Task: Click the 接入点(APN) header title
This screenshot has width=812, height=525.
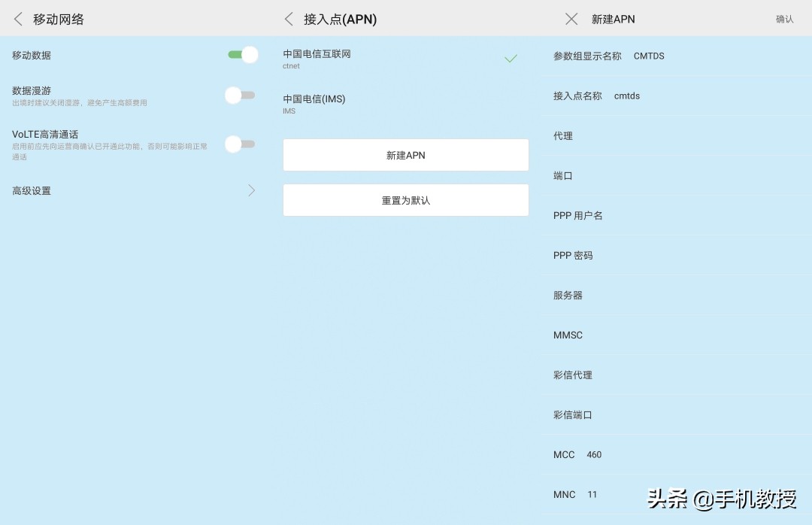Action: pos(341,19)
